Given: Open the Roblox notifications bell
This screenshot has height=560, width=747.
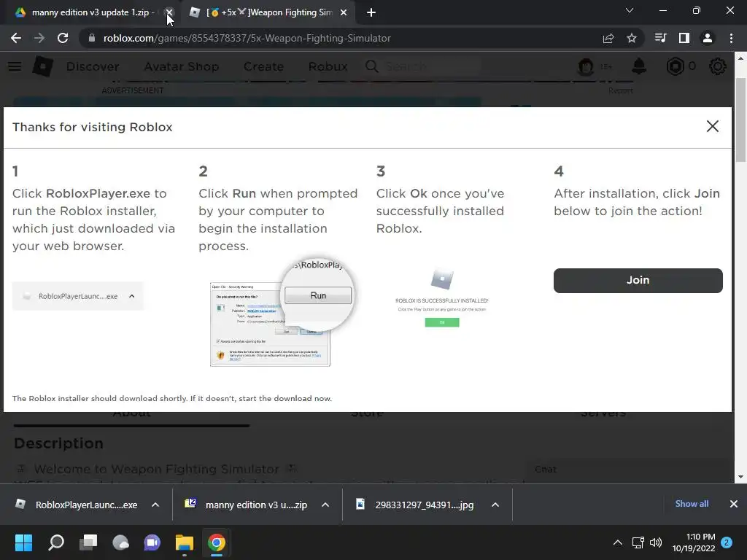Looking at the screenshot, I should (x=638, y=66).
